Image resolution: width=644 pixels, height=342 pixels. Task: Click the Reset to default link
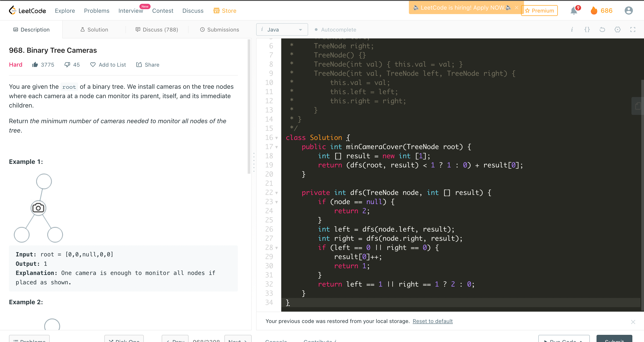coord(432,321)
